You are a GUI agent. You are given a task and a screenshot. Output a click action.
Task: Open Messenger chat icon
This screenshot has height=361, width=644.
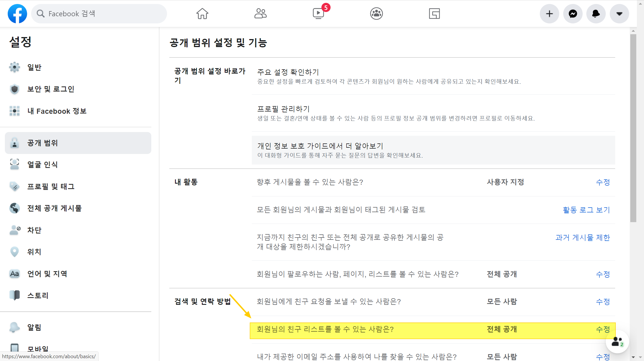(573, 14)
